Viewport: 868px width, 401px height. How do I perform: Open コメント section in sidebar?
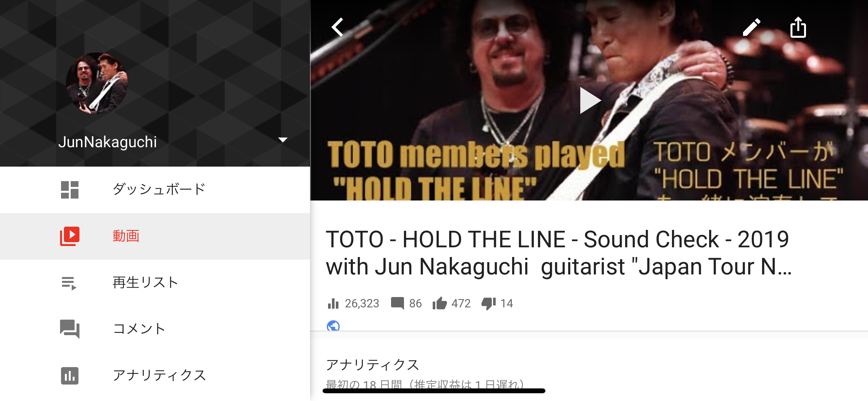tap(139, 329)
